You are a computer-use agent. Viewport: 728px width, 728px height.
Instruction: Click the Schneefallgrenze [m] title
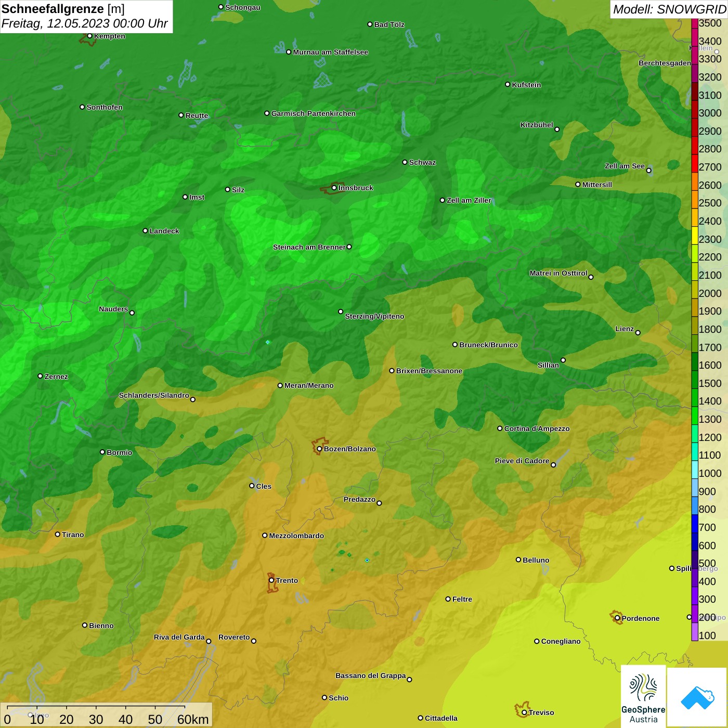[x=63, y=9]
